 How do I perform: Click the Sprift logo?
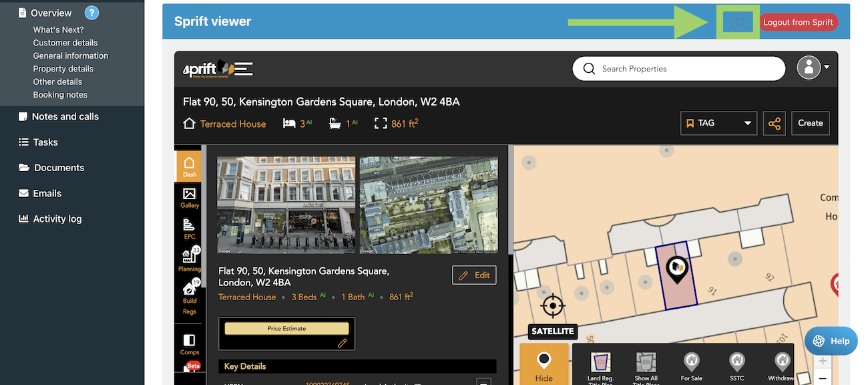point(208,68)
